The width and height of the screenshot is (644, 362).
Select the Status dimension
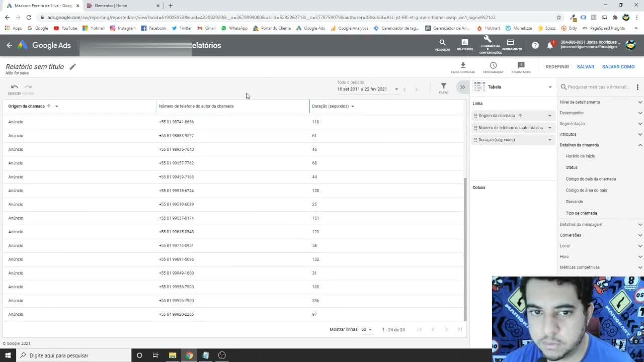coord(572,167)
